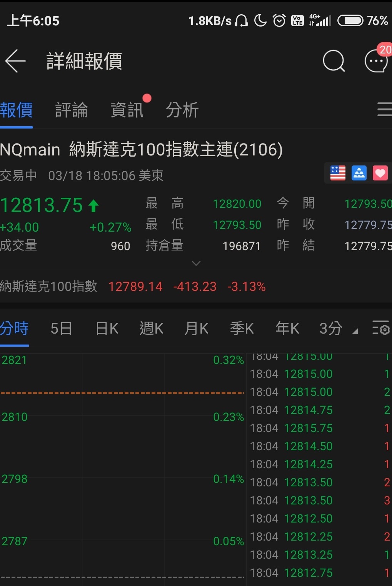This screenshot has width=392, height=586.
Task: Select the 日K chart view
Action: [107, 329]
